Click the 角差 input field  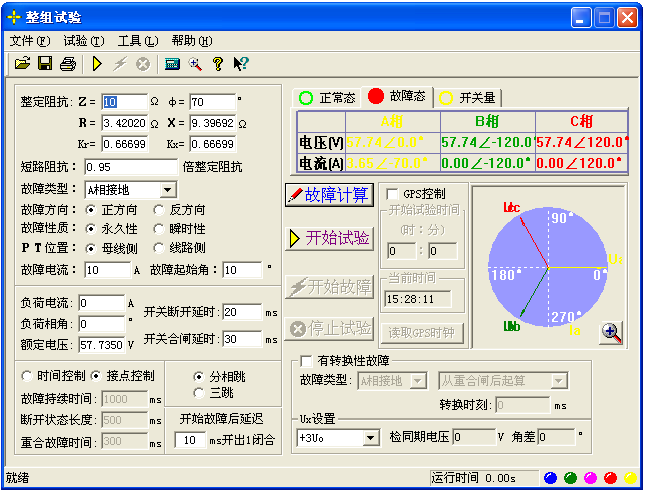(557, 437)
